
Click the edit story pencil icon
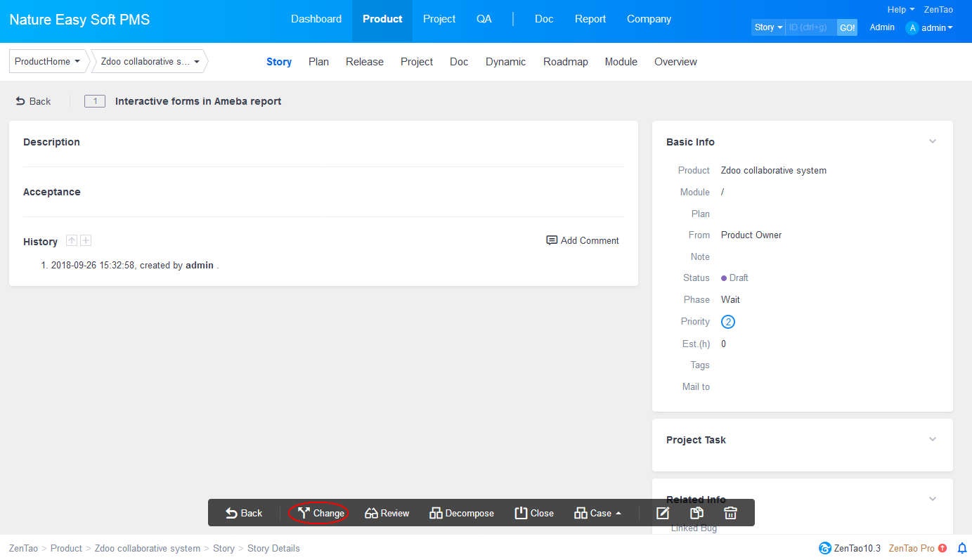coord(663,513)
